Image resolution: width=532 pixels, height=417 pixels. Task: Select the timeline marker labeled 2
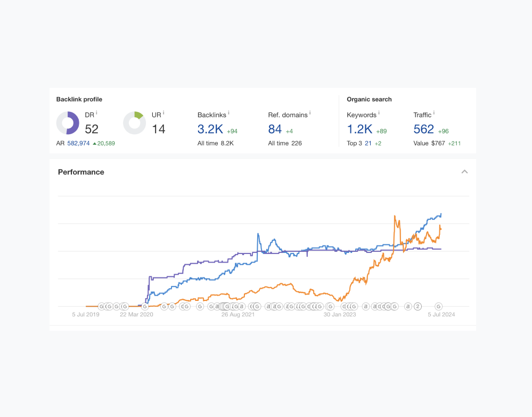coord(418,306)
